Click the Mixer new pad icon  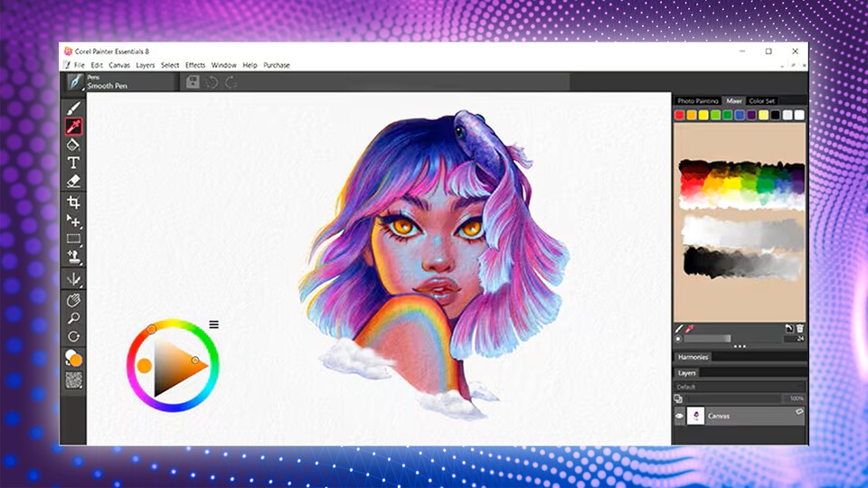[x=788, y=329]
